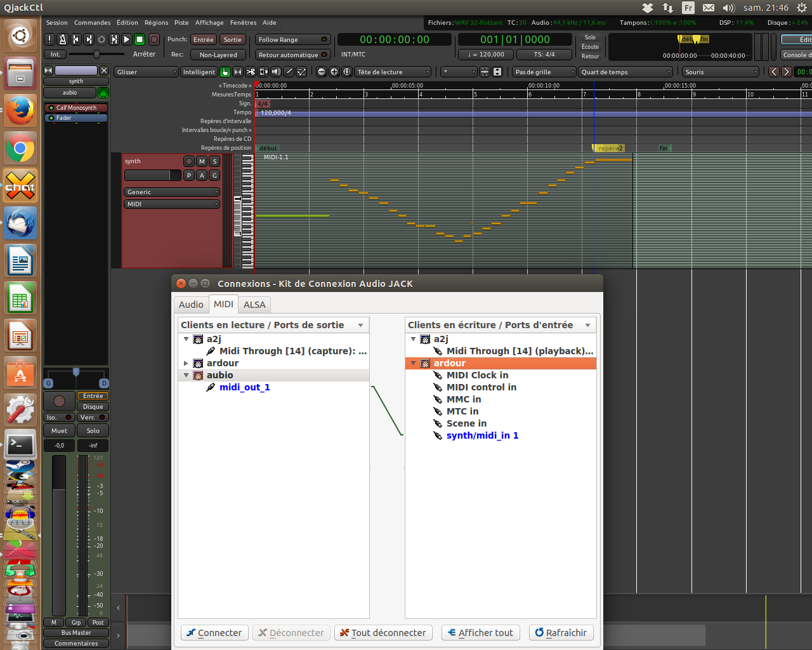The height and width of the screenshot is (650, 812).
Task: Click the zoom in magnifier icon
Action: (x=334, y=72)
